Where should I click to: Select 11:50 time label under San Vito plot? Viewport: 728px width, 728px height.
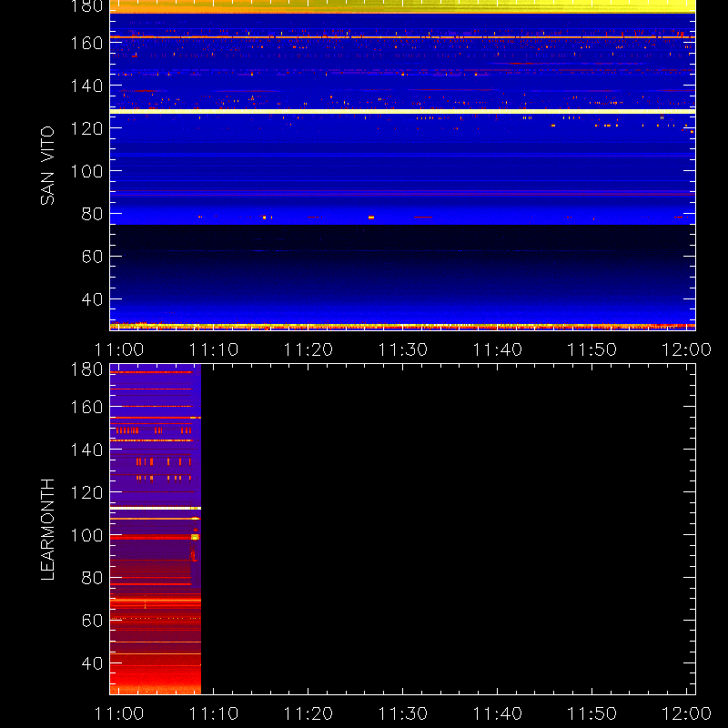(592, 349)
